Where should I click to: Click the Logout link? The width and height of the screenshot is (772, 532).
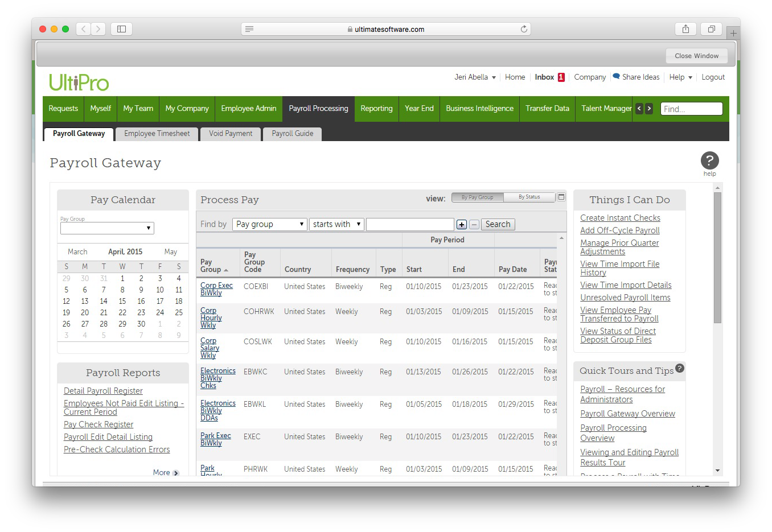(x=713, y=77)
